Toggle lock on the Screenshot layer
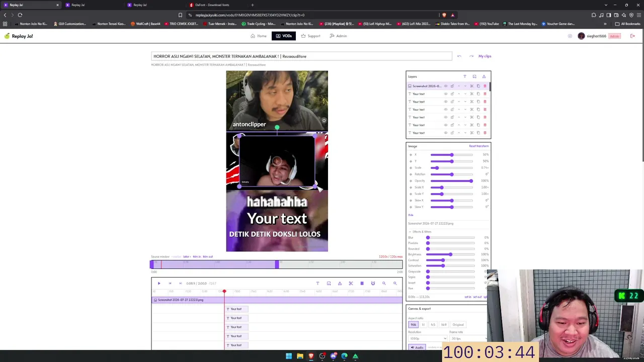The height and width of the screenshot is (362, 644). click(452, 86)
